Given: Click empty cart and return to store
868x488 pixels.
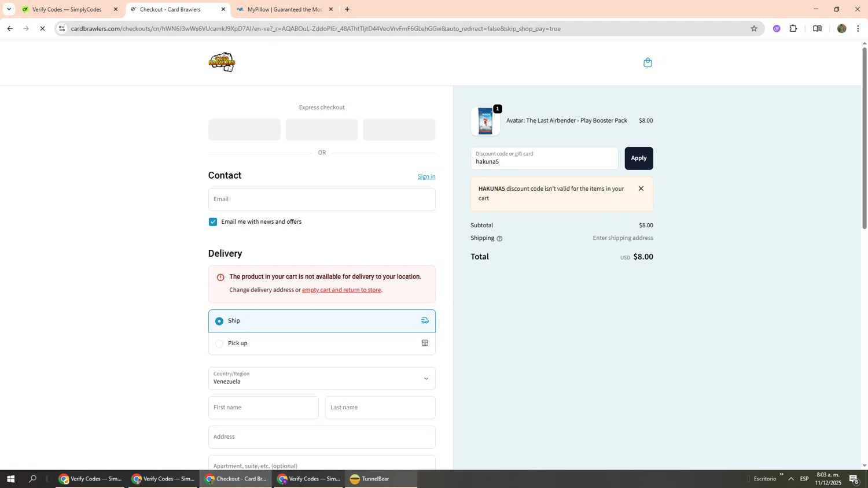Looking at the screenshot, I should tap(341, 290).
